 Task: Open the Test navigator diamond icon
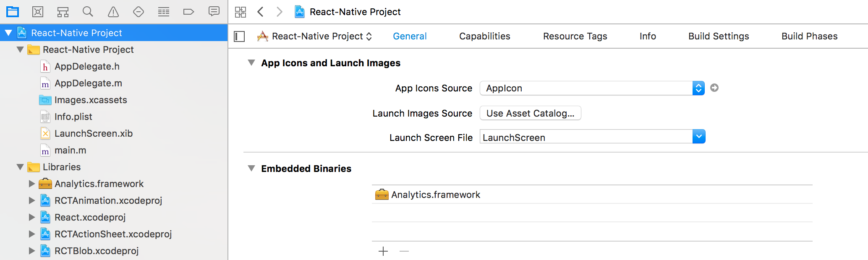point(139,12)
